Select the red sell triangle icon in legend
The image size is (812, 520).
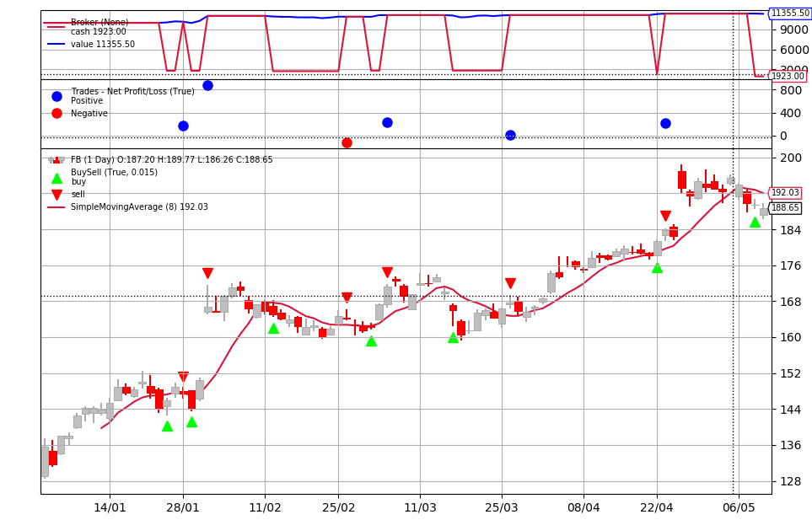click(x=56, y=195)
